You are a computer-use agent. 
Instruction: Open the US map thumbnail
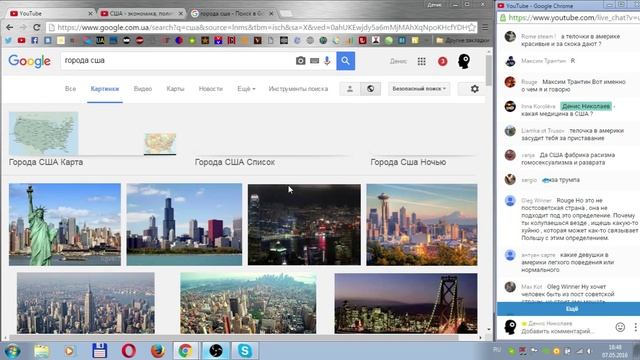click(x=44, y=133)
